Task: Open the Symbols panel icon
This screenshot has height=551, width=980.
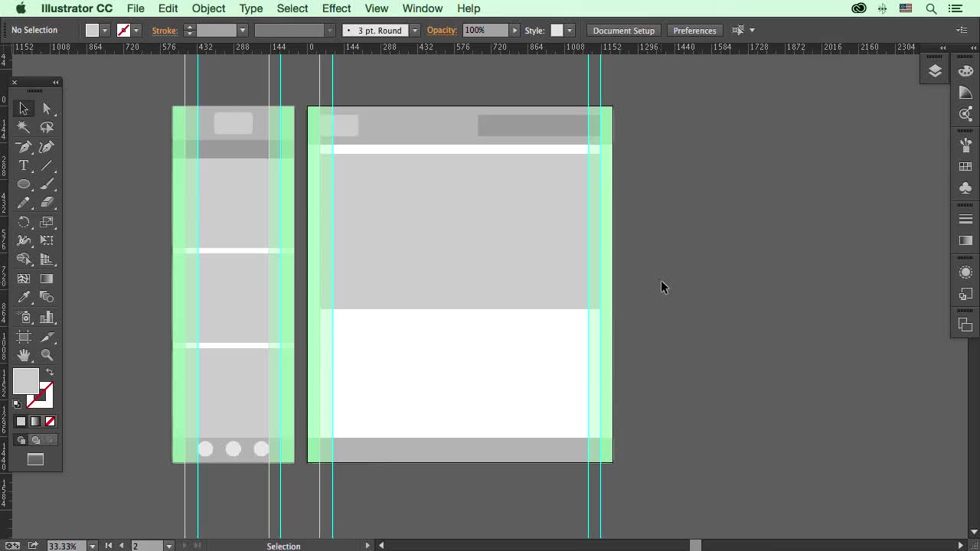Action: 965,187
